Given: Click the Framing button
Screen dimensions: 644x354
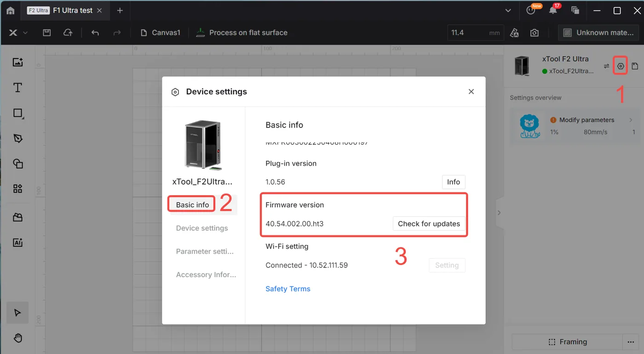Looking at the screenshot, I should 567,342.
